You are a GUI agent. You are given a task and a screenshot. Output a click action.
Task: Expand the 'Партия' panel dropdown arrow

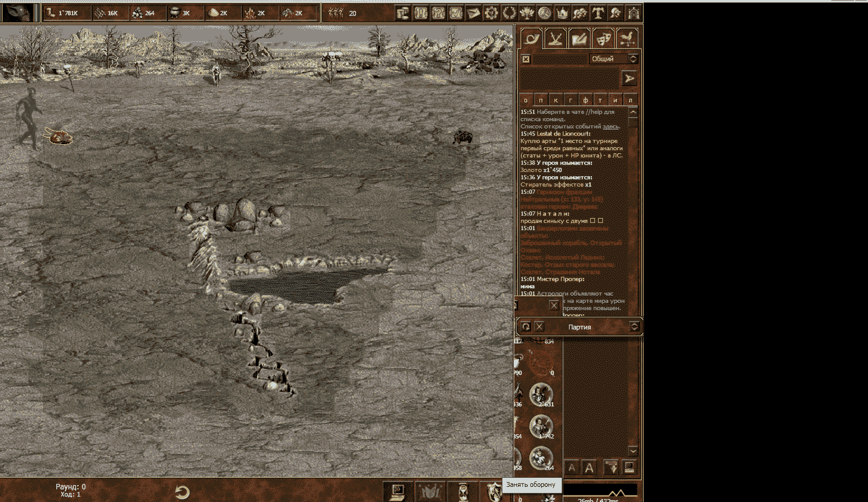point(634,326)
